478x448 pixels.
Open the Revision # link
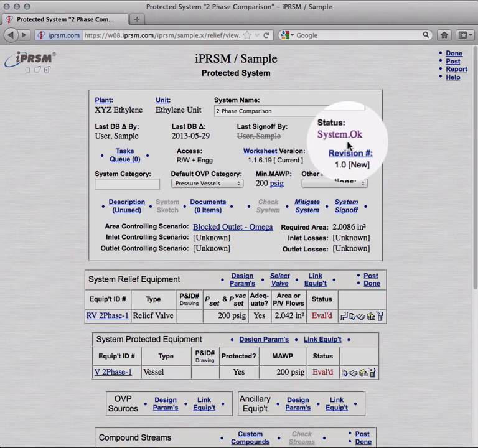pyautogui.click(x=350, y=153)
